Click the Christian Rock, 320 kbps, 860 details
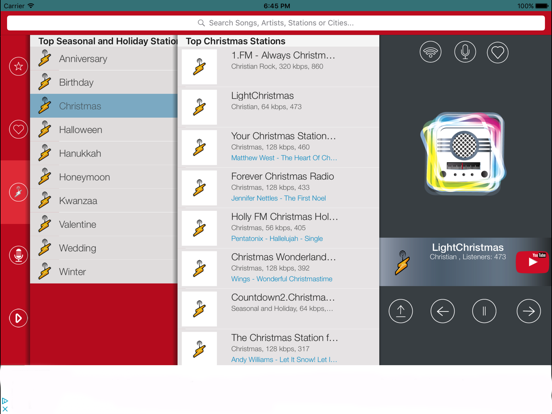Viewport: 552px width, 414px height. coord(277,66)
